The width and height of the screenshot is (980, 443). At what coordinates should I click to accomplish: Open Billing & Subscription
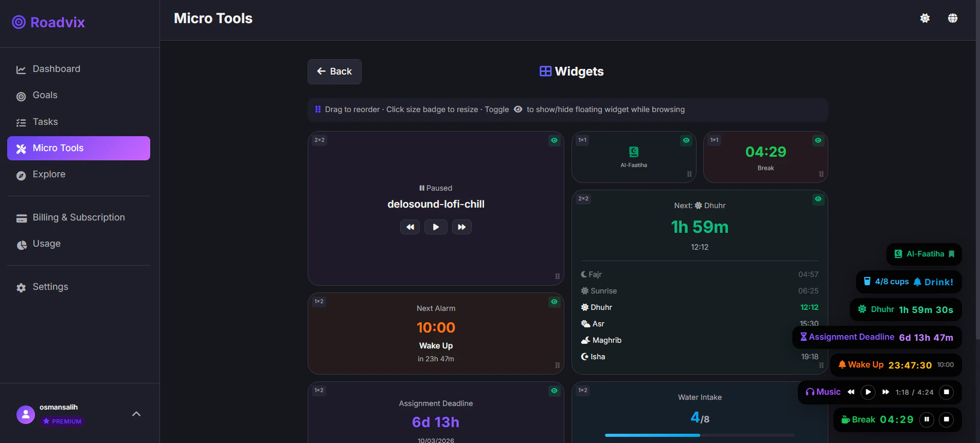tap(79, 217)
